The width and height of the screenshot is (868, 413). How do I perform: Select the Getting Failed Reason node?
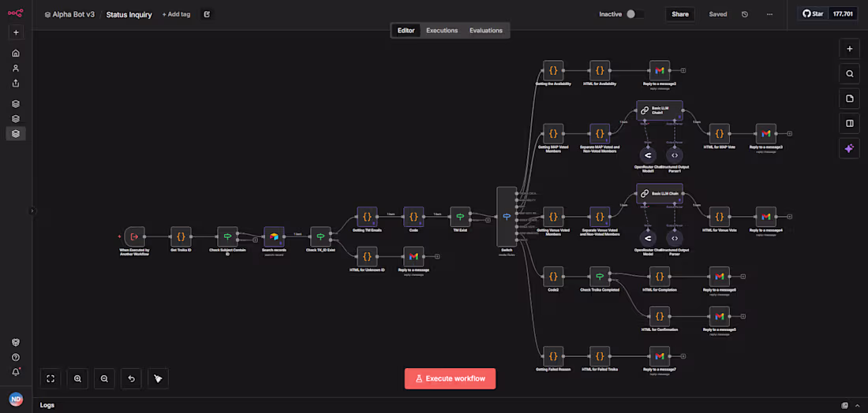553,356
